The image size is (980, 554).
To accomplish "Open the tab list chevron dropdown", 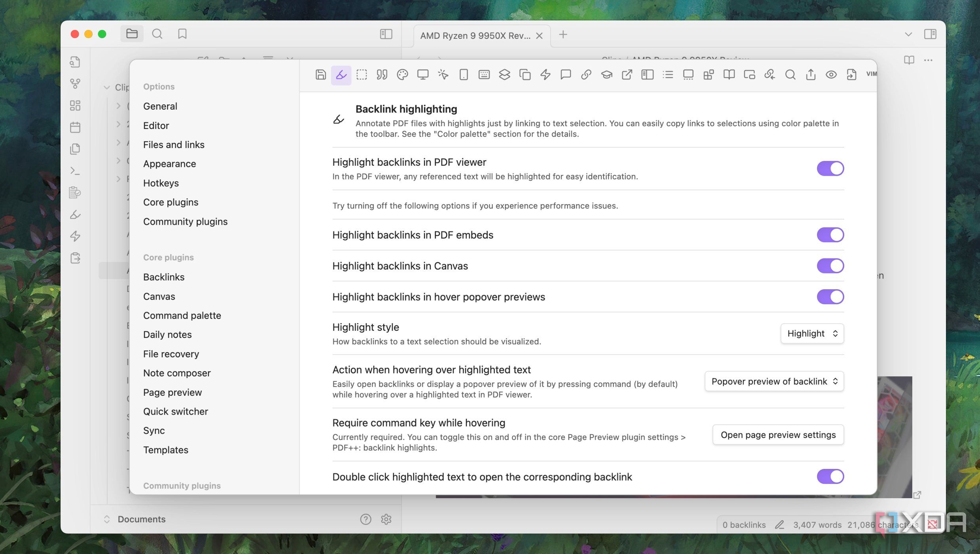I will 908,34.
